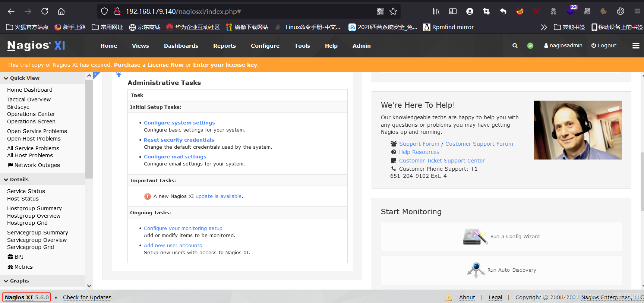Open Network Outages in sidebar
The height and width of the screenshot is (303, 644).
(34, 165)
